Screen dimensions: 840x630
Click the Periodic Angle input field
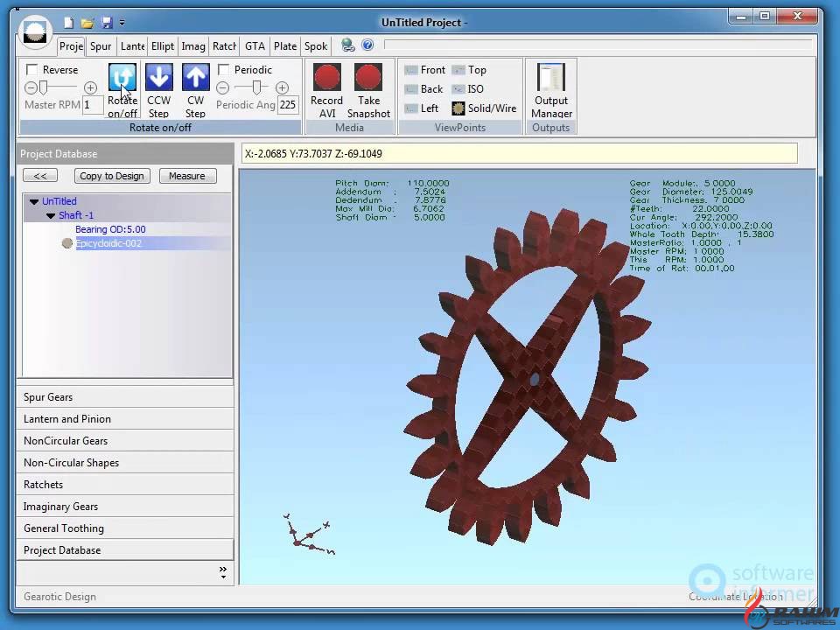coord(287,105)
